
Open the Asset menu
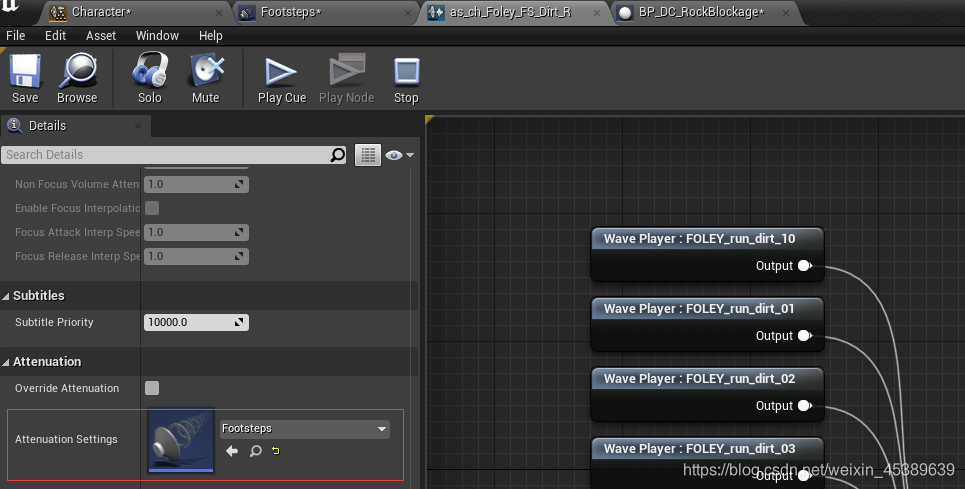coord(101,36)
